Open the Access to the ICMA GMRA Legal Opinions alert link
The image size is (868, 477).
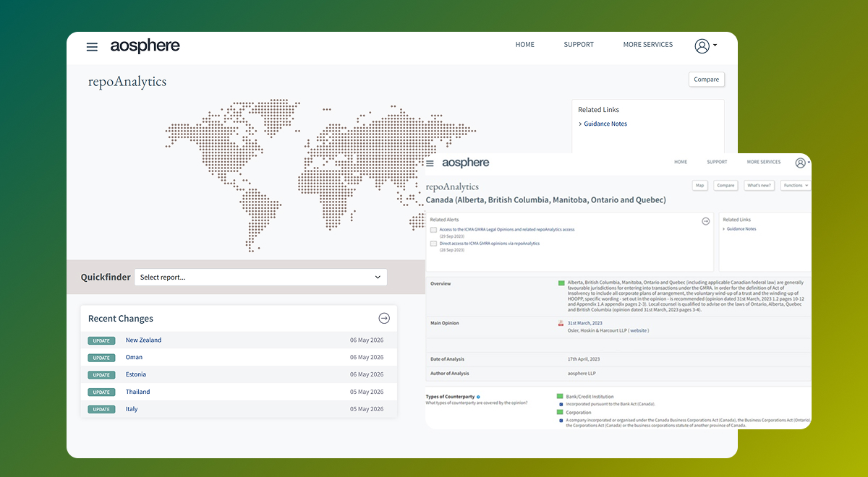coord(507,230)
